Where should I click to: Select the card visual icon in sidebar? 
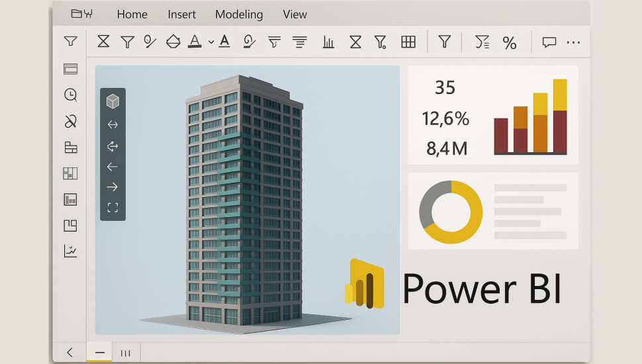(70, 69)
